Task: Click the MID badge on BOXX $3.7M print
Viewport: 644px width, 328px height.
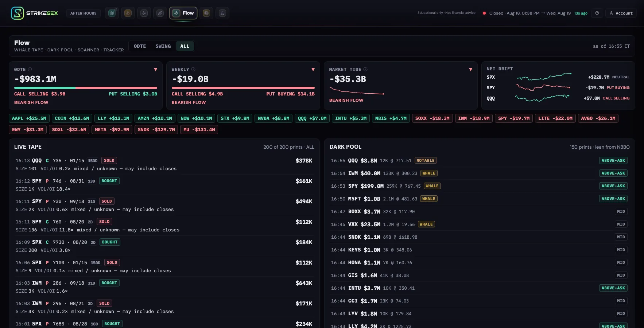Action: (x=621, y=211)
